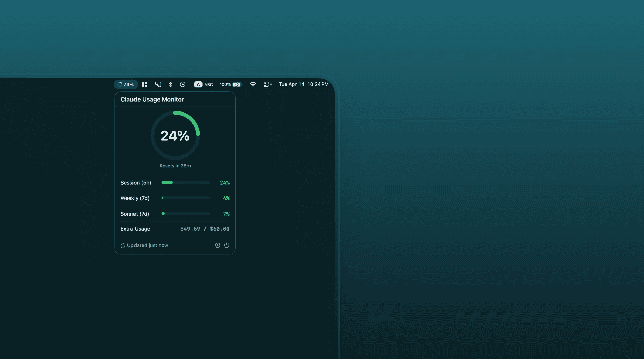Click the Sonnet (7d) progress bar
644x359 pixels.
(186, 214)
